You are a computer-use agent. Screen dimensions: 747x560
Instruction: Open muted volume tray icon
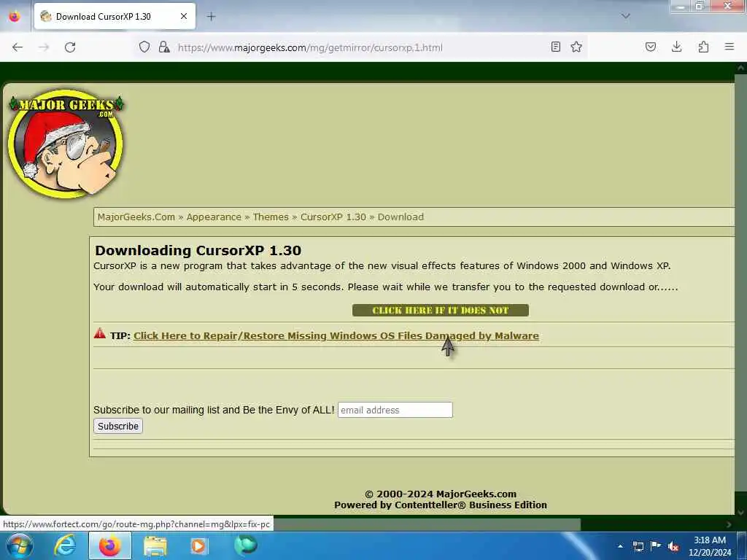coord(673,546)
